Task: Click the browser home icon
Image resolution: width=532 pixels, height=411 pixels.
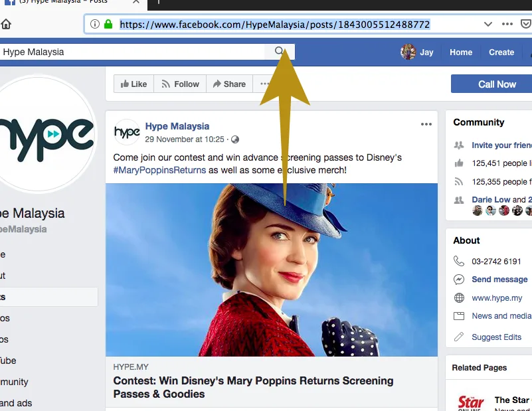Action: pyautogui.click(x=6, y=25)
